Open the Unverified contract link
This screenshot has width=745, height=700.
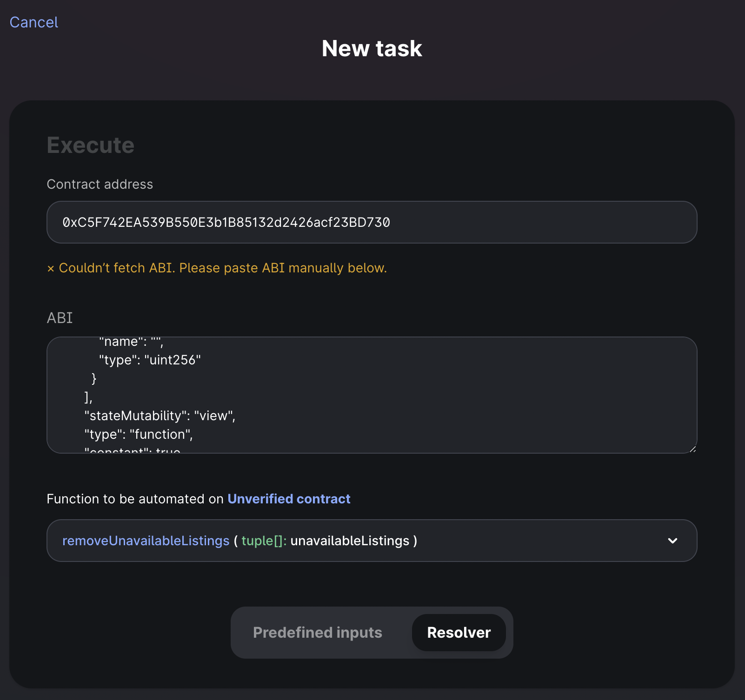(288, 499)
